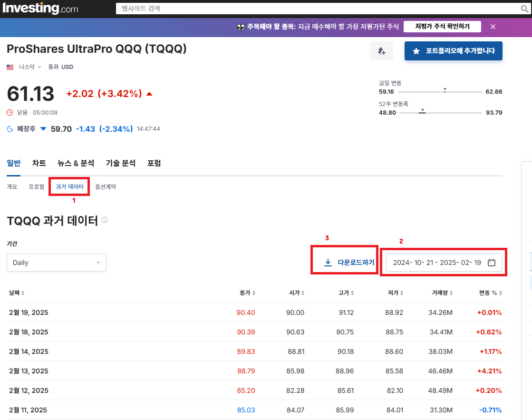532x420 pixels.
Task: Click the 2월 14, 2025 date cell
Action: [29, 352]
